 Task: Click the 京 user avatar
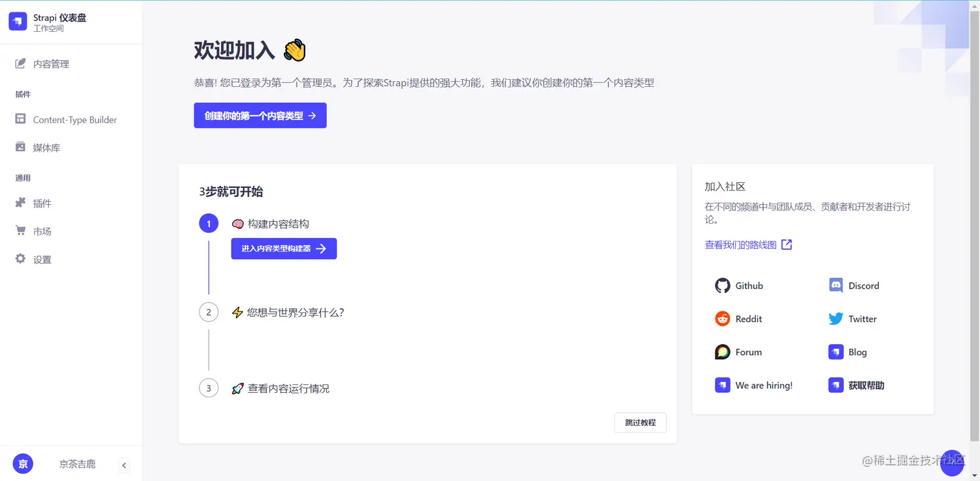[23, 463]
